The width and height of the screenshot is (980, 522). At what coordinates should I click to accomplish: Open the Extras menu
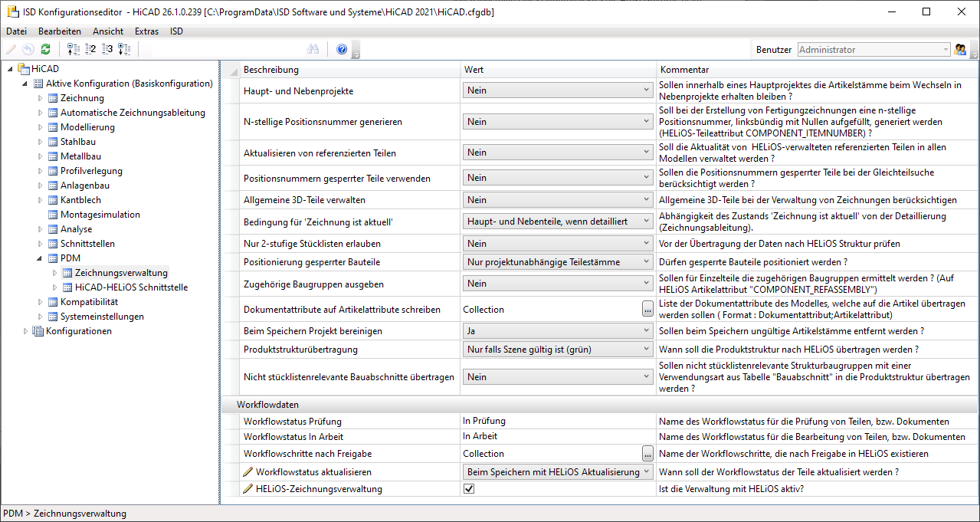(146, 31)
